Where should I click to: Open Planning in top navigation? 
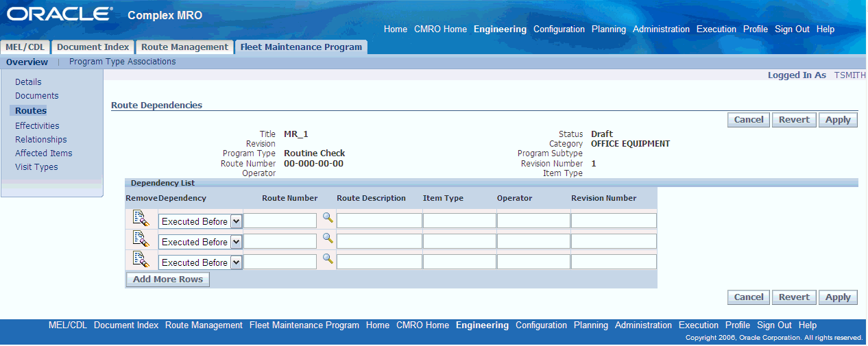click(x=609, y=29)
